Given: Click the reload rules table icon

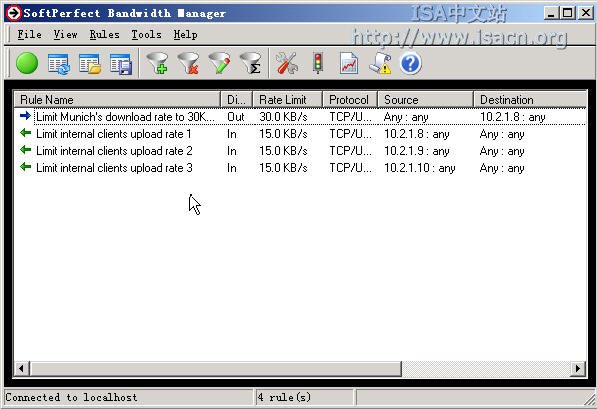Looking at the screenshot, I should pyautogui.click(x=59, y=64).
